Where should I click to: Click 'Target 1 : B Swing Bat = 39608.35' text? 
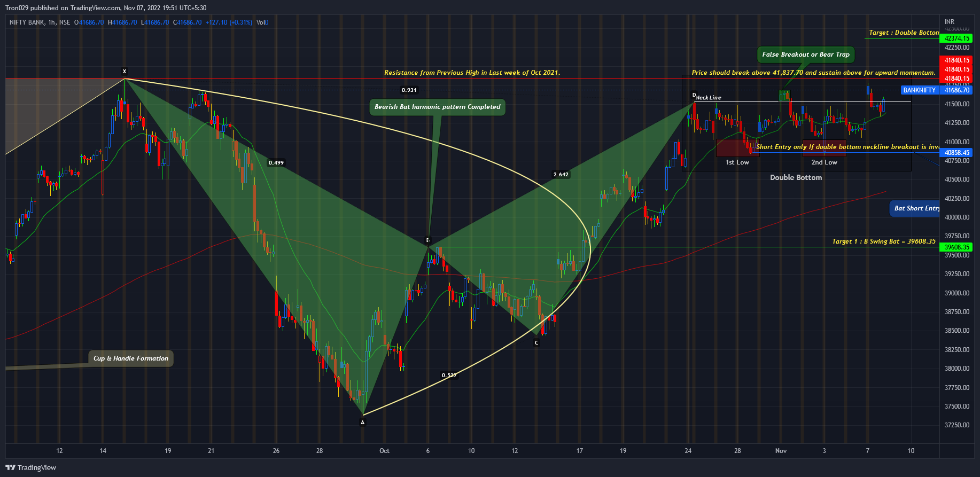pyautogui.click(x=884, y=241)
